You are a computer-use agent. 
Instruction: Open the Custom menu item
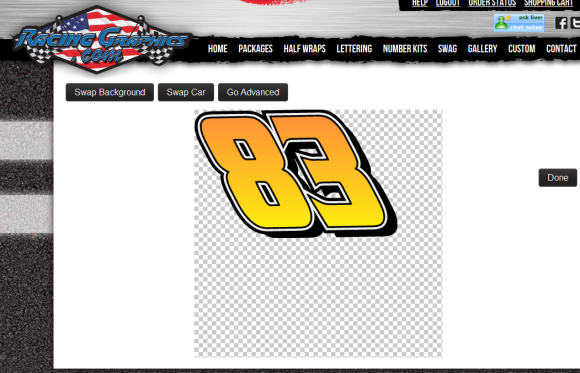click(522, 48)
